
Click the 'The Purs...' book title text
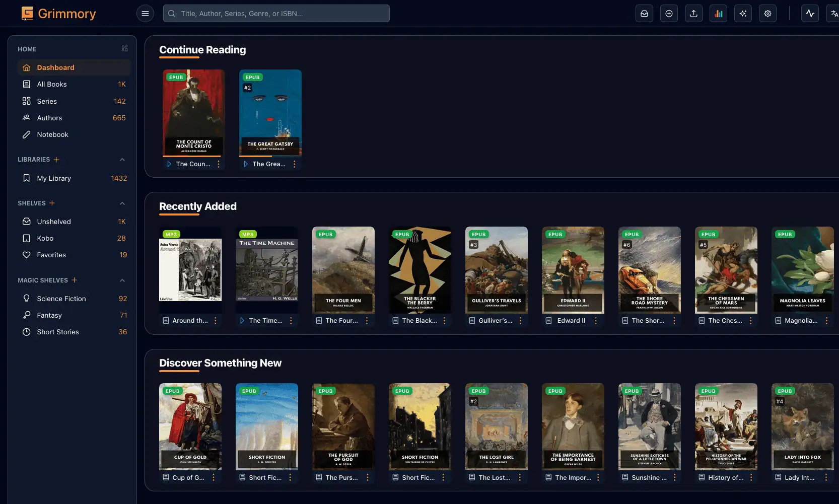click(342, 477)
